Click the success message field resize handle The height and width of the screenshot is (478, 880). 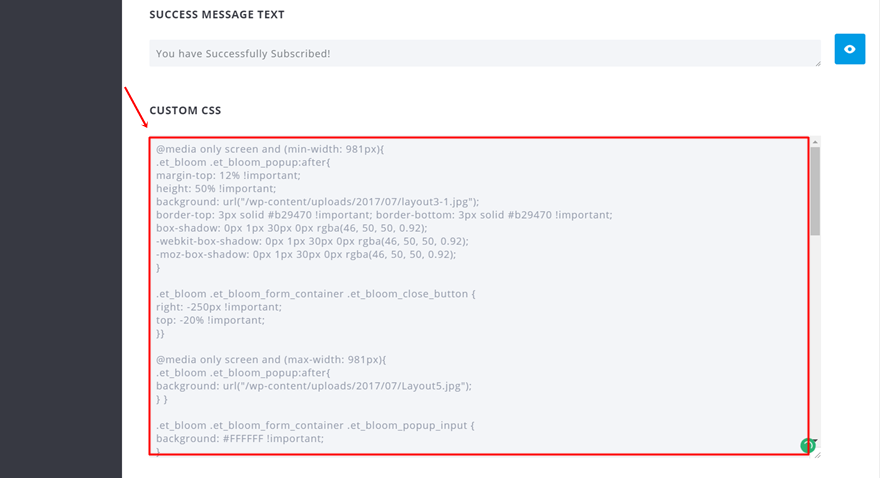(x=817, y=63)
